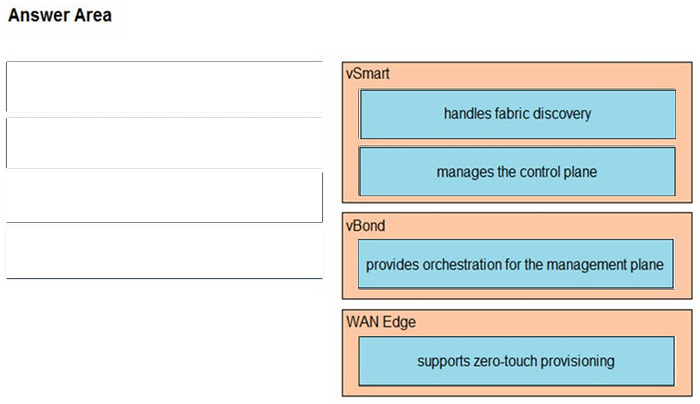
Task: Click the words 'control plane' in the vSmart box
Action: point(558,172)
